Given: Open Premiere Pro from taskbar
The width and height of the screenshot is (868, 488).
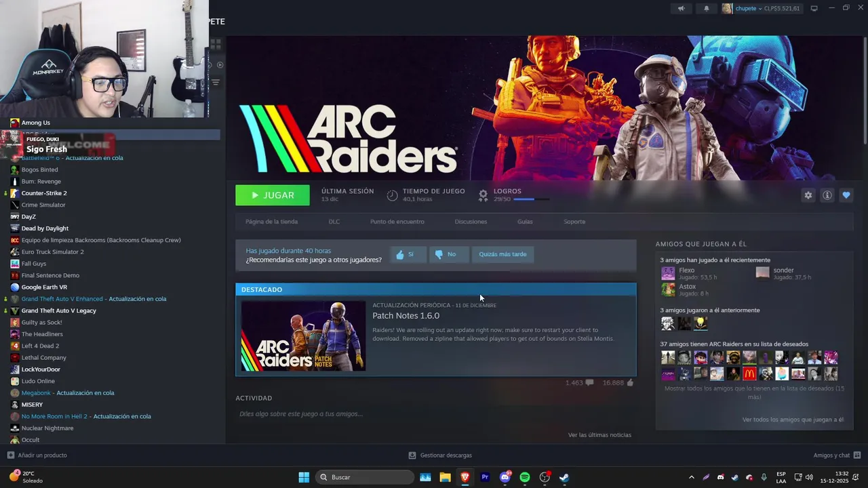Looking at the screenshot, I should pos(485,477).
